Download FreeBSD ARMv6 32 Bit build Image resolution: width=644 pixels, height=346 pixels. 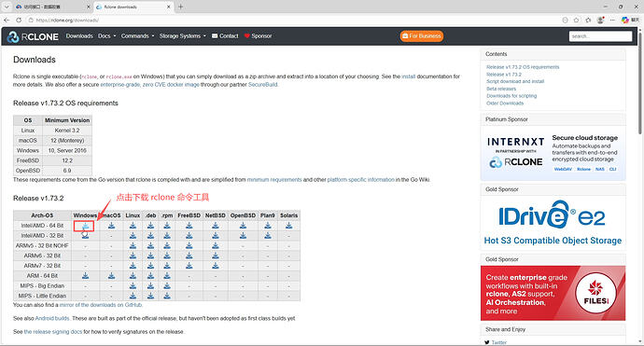189,256
